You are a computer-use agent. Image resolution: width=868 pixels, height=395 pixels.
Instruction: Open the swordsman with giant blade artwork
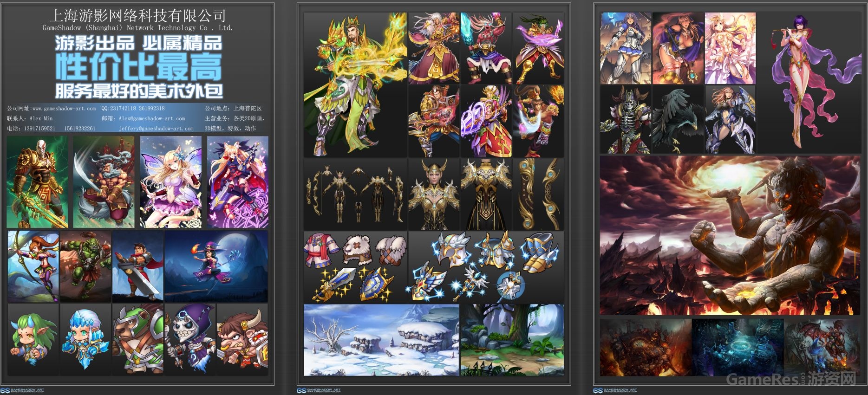pyautogui.click(x=138, y=266)
